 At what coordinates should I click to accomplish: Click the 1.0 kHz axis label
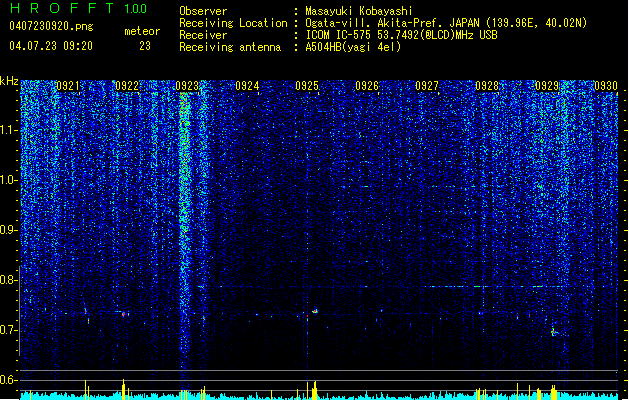tap(9, 180)
